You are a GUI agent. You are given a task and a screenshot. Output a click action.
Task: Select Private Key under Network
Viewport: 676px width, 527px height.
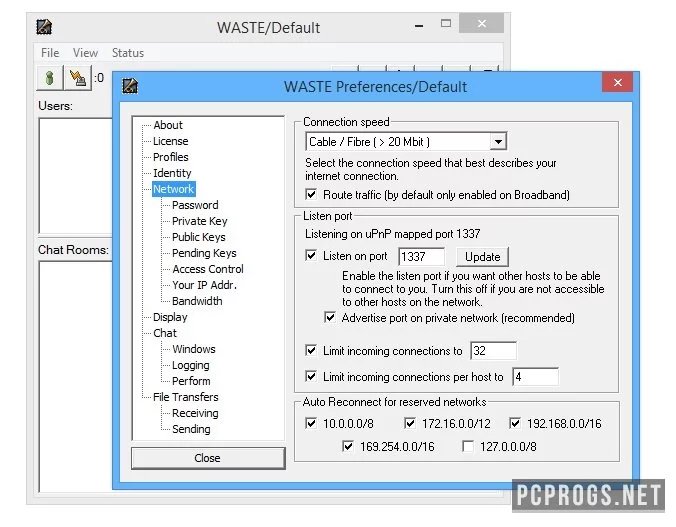(x=200, y=221)
